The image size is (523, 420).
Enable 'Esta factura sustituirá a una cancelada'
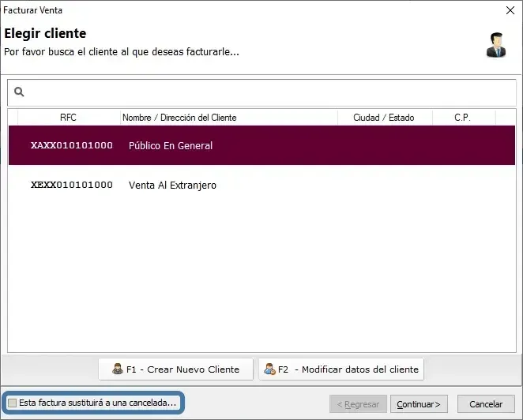13,403
